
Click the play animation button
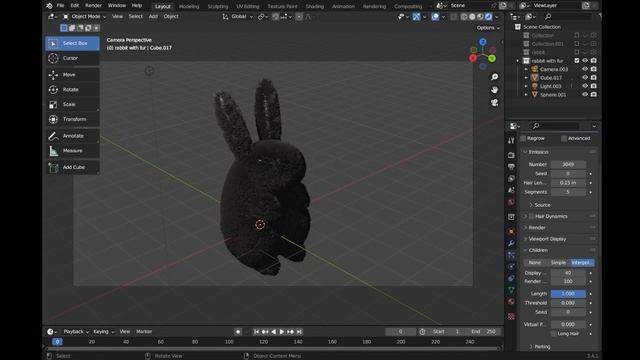(x=282, y=332)
